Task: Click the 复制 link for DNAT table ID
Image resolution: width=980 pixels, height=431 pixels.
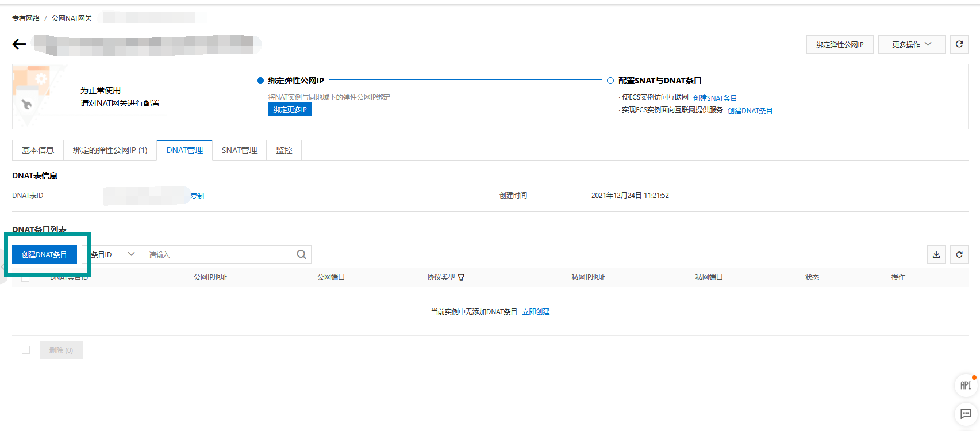Action: [197, 196]
